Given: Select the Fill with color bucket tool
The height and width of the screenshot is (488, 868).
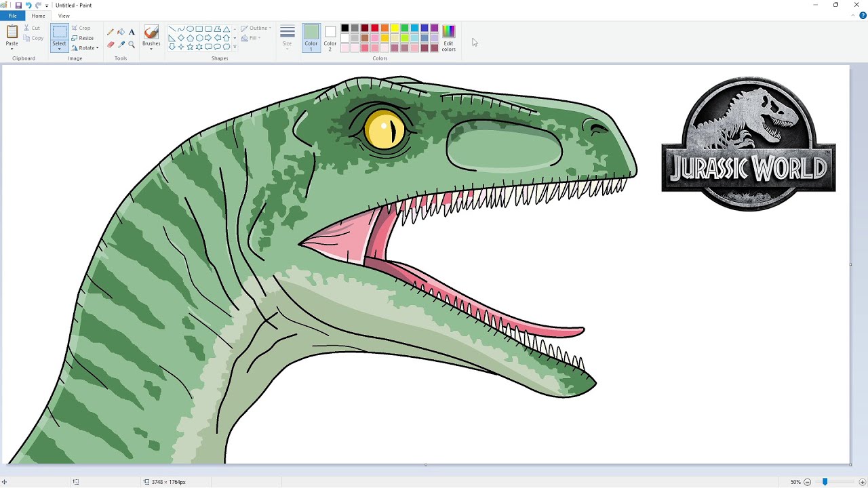Looking at the screenshot, I should click(x=121, y=32).
